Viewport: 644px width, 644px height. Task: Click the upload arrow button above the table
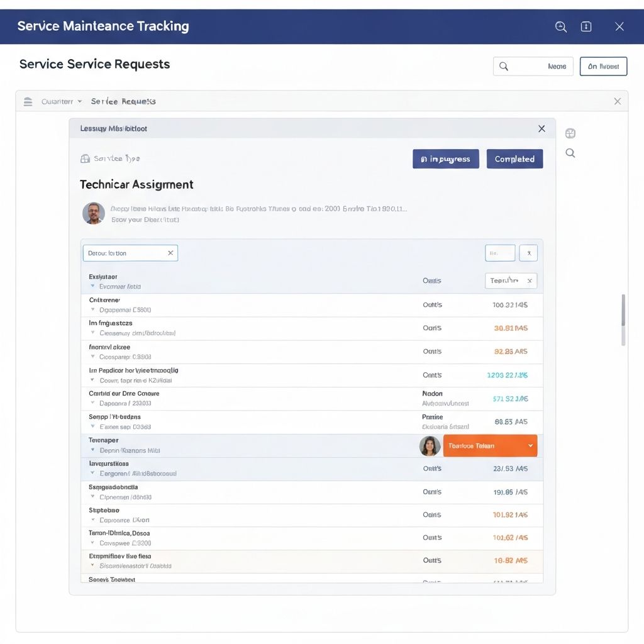click(x=528, y=253)
